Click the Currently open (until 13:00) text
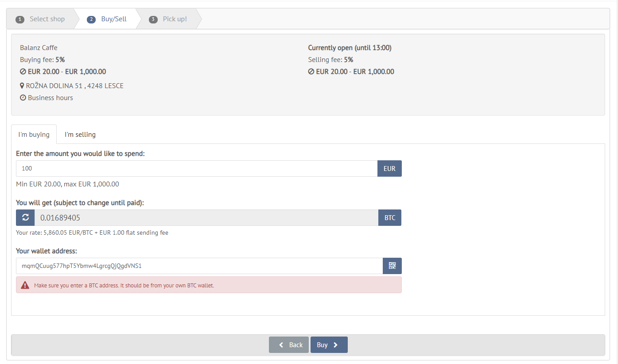Image resolution: width=618 pixels, height=364 pixels. [x=350, y=47]
